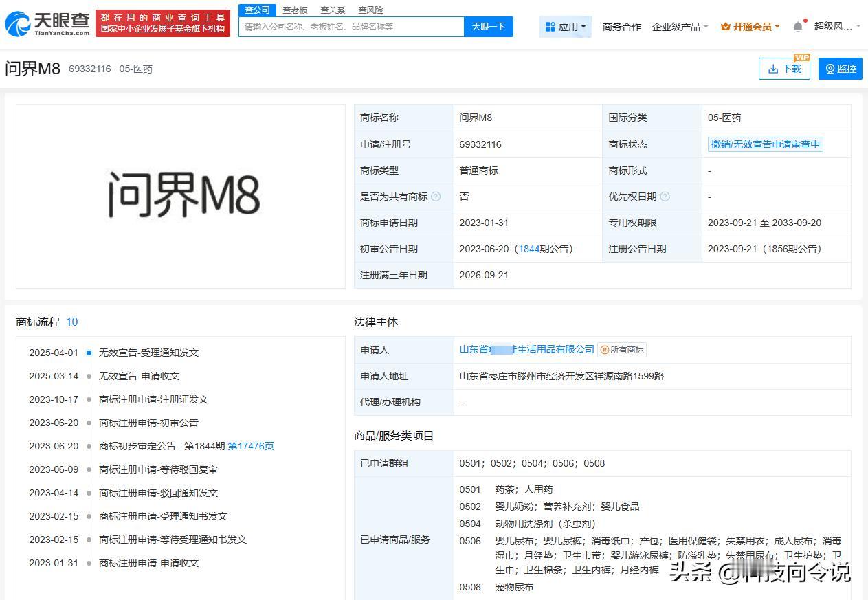
Task: Open the 超级风 user account dropdown
Action: coord(837,26)
